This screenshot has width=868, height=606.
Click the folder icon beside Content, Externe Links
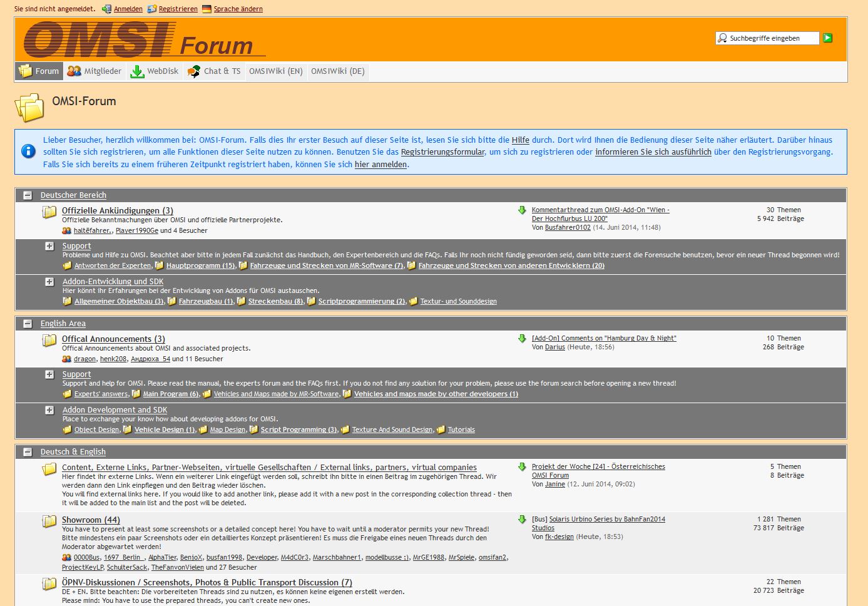49,469
